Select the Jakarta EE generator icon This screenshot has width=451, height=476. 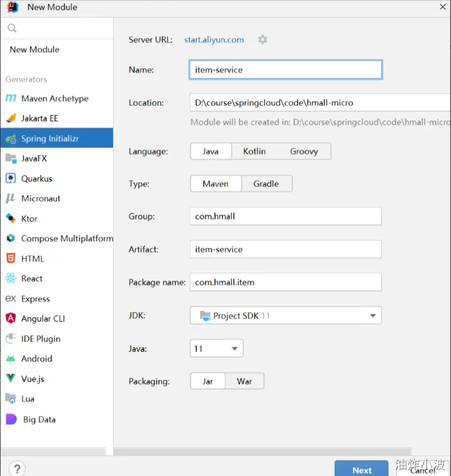(11, 118)
